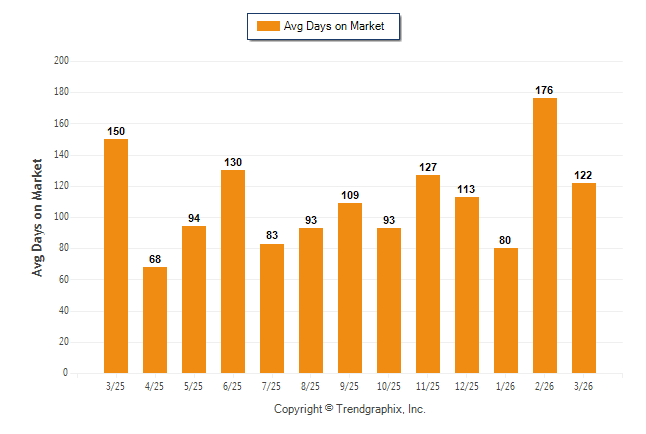
Task: Click the 3/26 bar valued 122
Action: [x=584, y=278]
